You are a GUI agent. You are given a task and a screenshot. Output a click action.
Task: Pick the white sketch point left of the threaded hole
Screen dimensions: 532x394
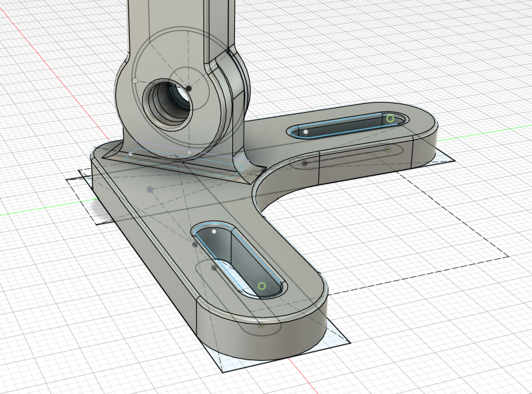tap(136, 81)
